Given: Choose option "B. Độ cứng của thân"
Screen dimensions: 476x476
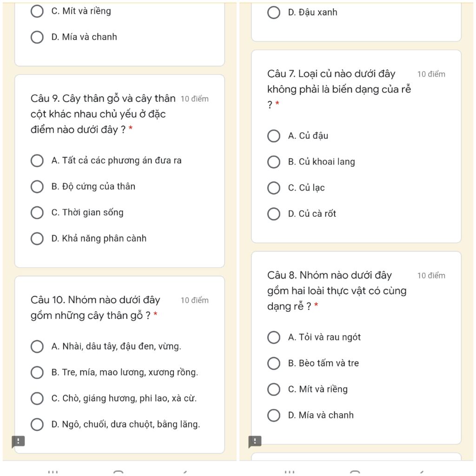Looking at the screenshot, I should point(37,187).
